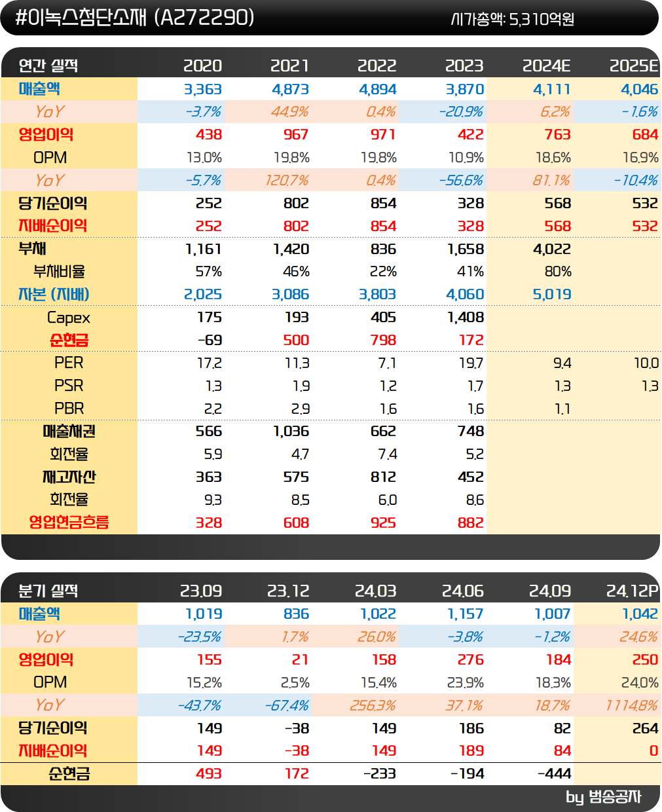The height and width of the screenshot is (812, 662).
Task: Click the 2022 column header
Action: point(377,66)
